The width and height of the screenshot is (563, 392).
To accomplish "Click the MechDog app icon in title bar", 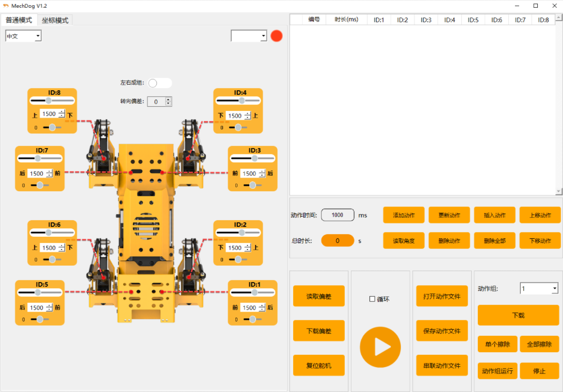I will (6, 6).
